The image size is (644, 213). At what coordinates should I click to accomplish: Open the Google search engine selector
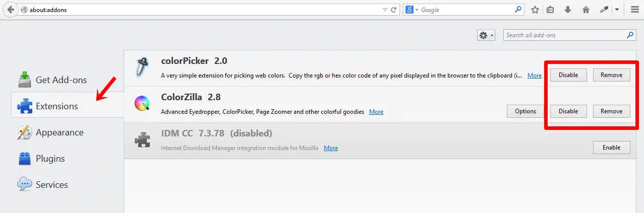coord(412,10)
